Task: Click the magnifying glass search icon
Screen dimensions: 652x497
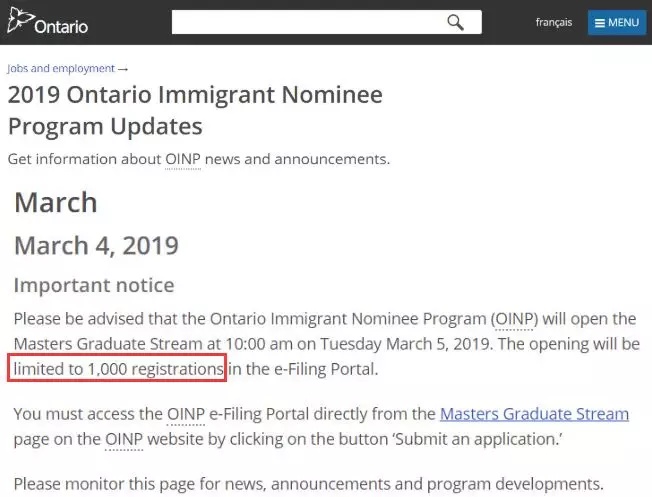Action: pos(455,22)
